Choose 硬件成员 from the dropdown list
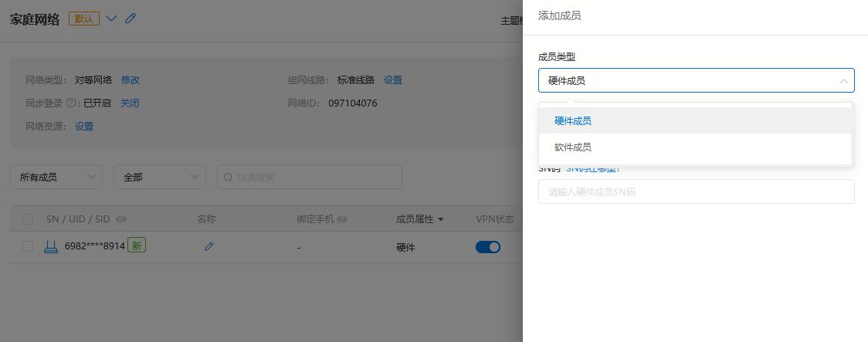868x342 pixels. [x=573, y=120]
